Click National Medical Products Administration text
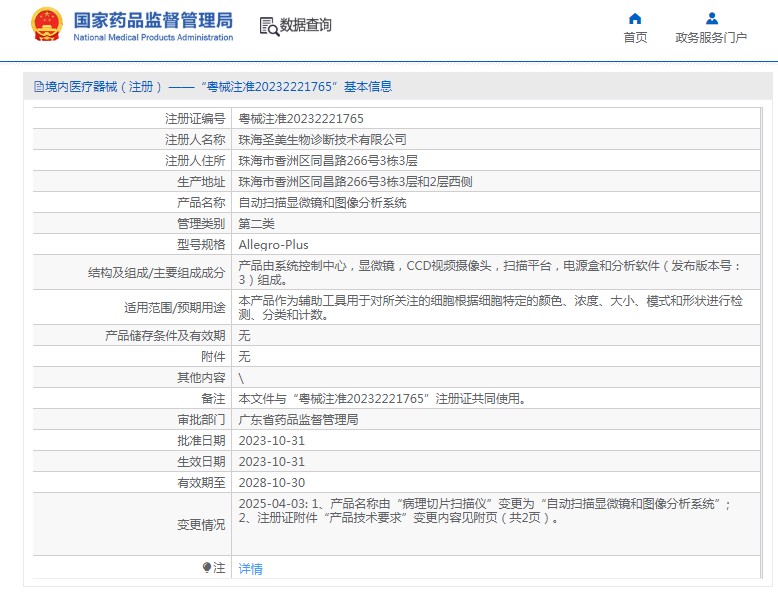The width and height of the screenshot is (778, 597). pyautogui.click(x=153, y=37)
